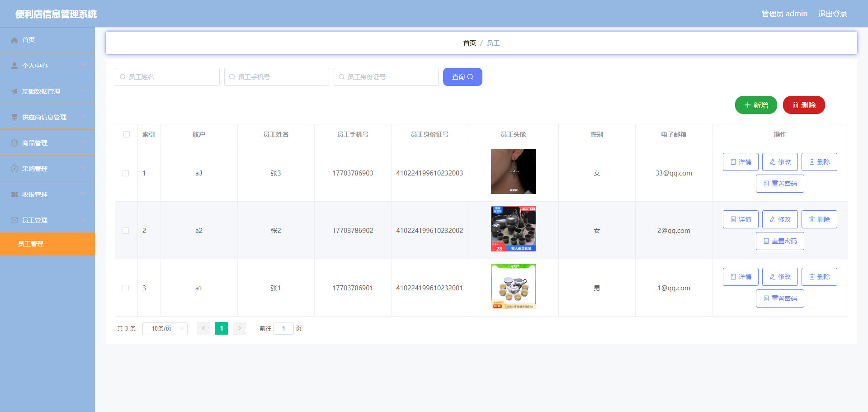
Task: Click the icon beside 商品管理
Action: click(x=14, y=143)
